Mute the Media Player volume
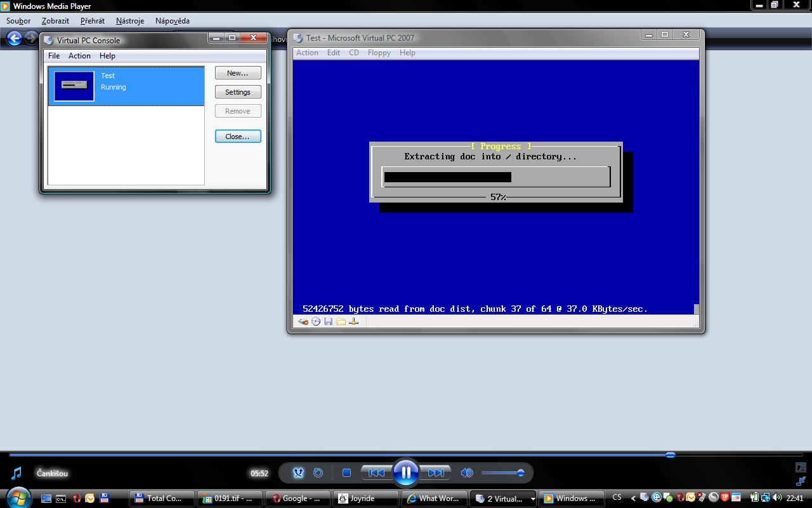 [x=467, y=472]
